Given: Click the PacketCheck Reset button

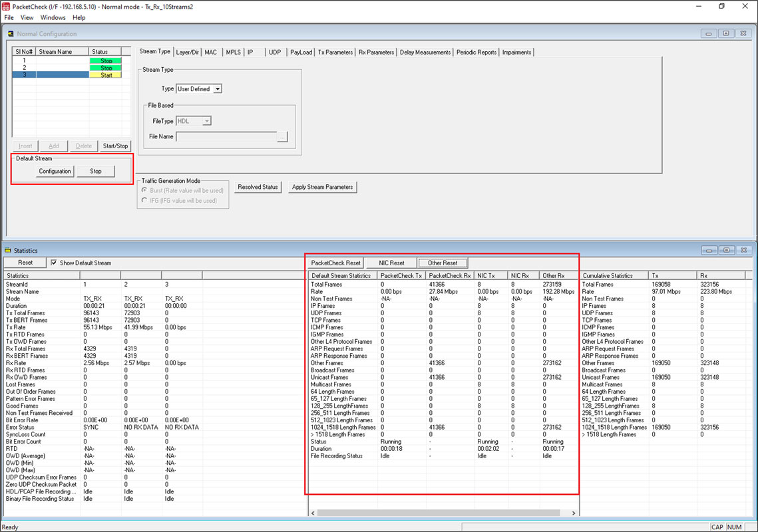Looking at the screenshot, I should pyautogui.click(x=336, y=263).
